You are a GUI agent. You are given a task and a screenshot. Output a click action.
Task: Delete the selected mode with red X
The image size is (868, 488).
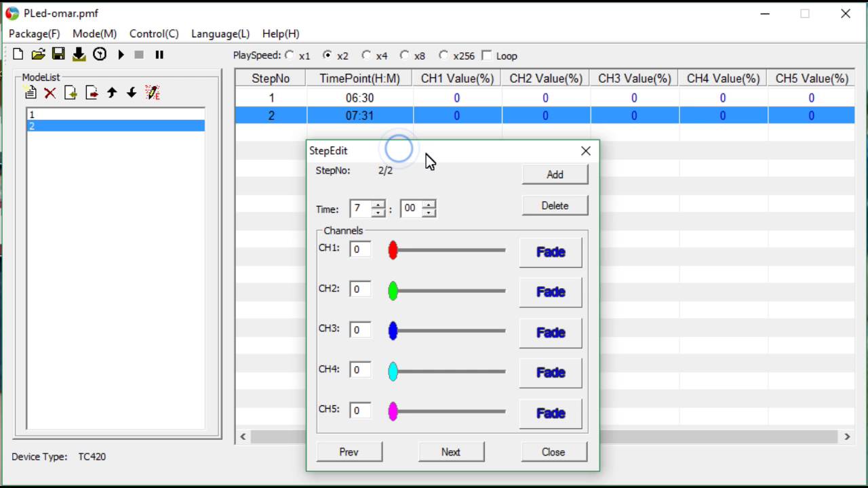50,93
